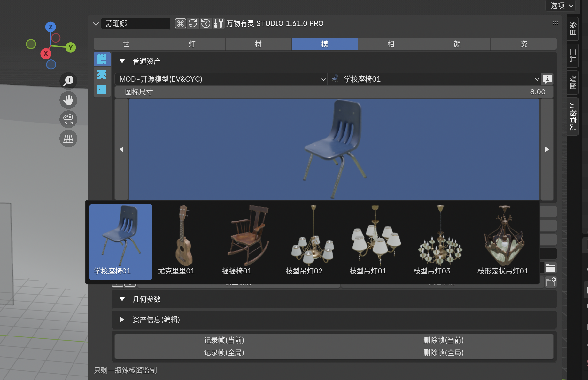The image size is (588, 380).
Task: Click 记录帧(全局) button
Action: click(224, 352)
